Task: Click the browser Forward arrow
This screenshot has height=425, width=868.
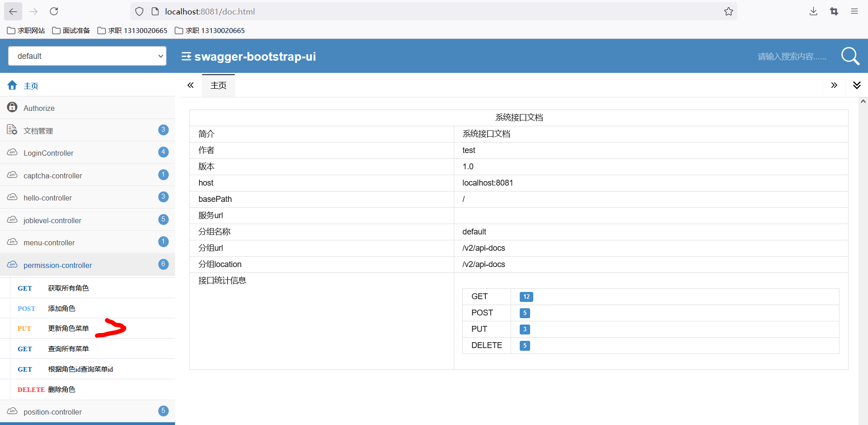Action: pos(33,11)
